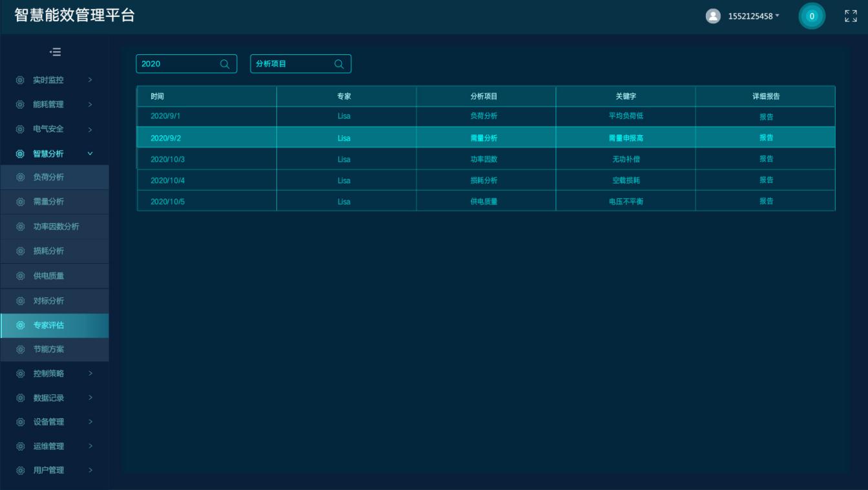The image size is (868, 490).
Task: Click the gear icon beside 用户管理
Action: (x=20, y=471)
